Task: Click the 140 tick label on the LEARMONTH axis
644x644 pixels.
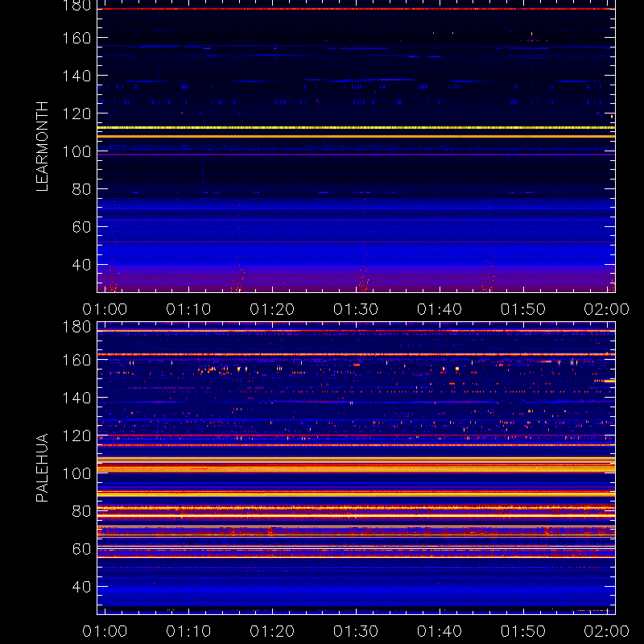Action: point(76,76)
